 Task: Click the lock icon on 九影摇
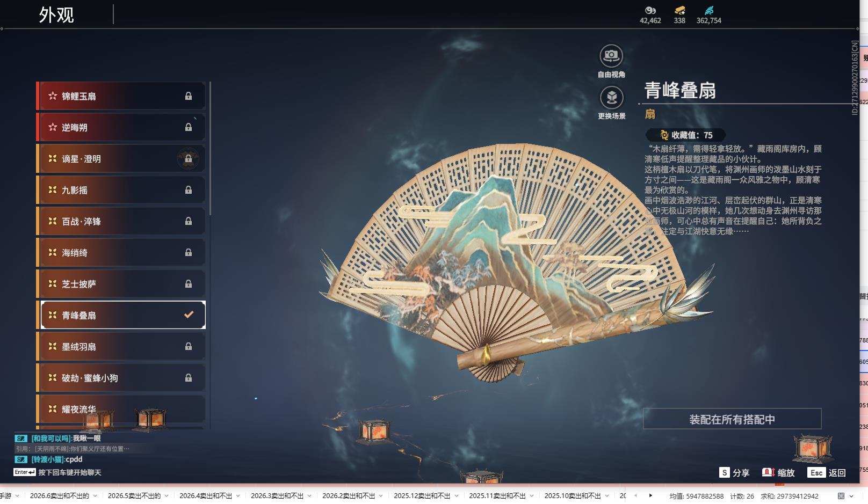[x=189, y=190]
